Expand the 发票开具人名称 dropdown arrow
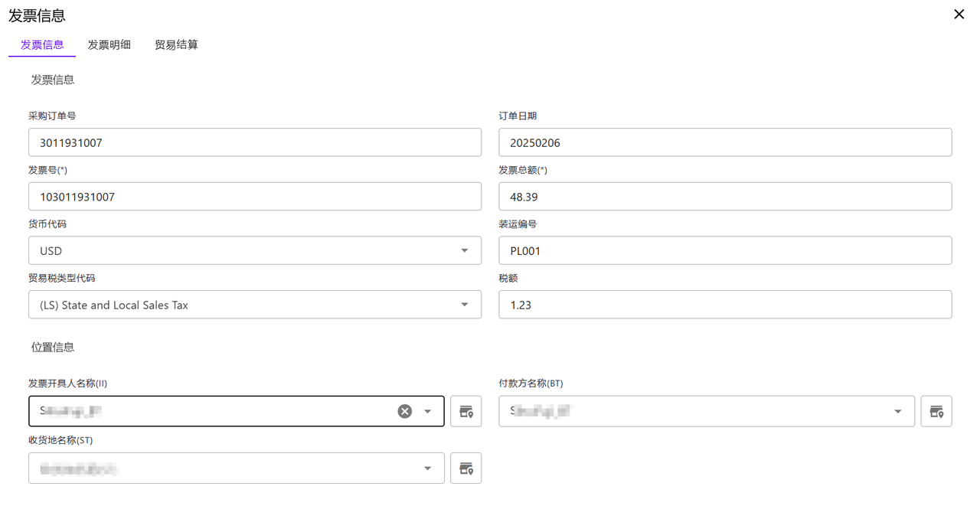The height and width of the screenshot is (519, 980). 428,411
